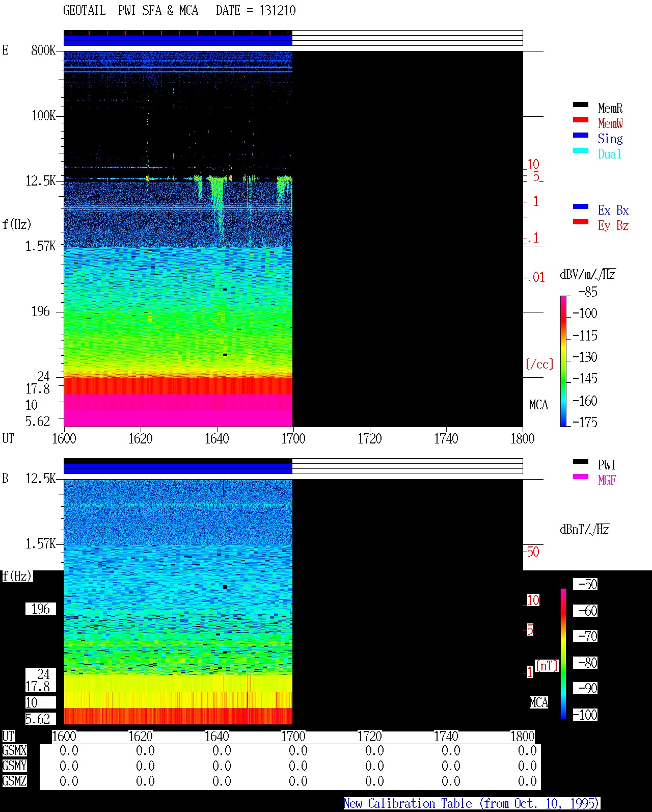Select the black PWI legend swatch
The height and width of the screenshot is (812, 652).
(580, 461)
